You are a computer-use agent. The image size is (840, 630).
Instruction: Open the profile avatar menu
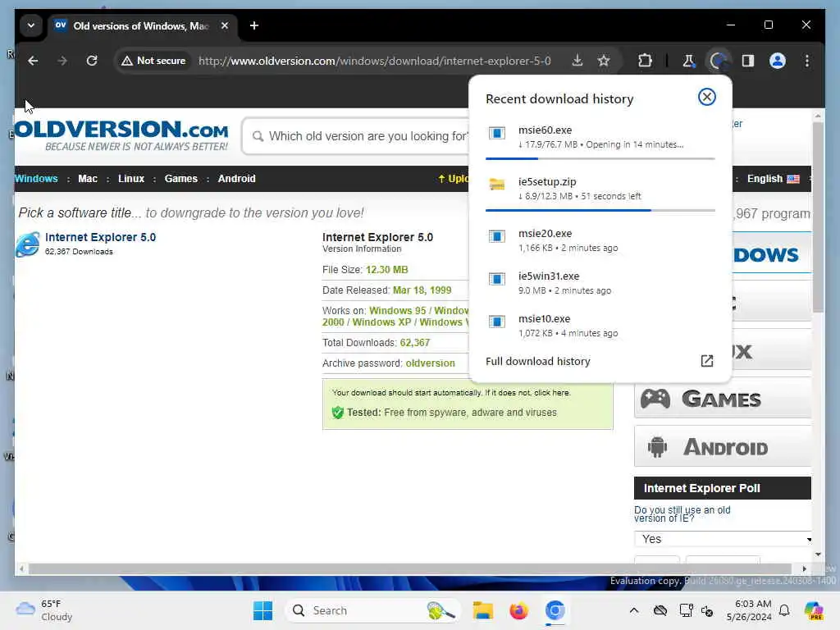[778, 61]
